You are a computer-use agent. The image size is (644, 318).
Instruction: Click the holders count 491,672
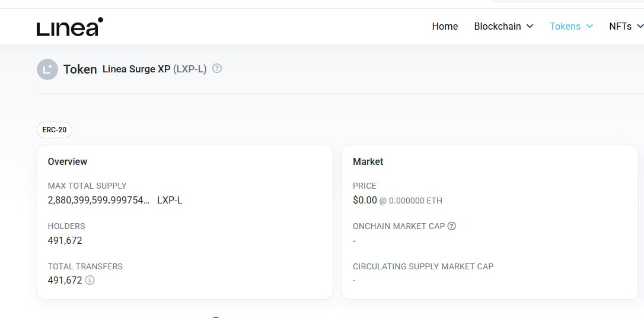tap(65, 241)
